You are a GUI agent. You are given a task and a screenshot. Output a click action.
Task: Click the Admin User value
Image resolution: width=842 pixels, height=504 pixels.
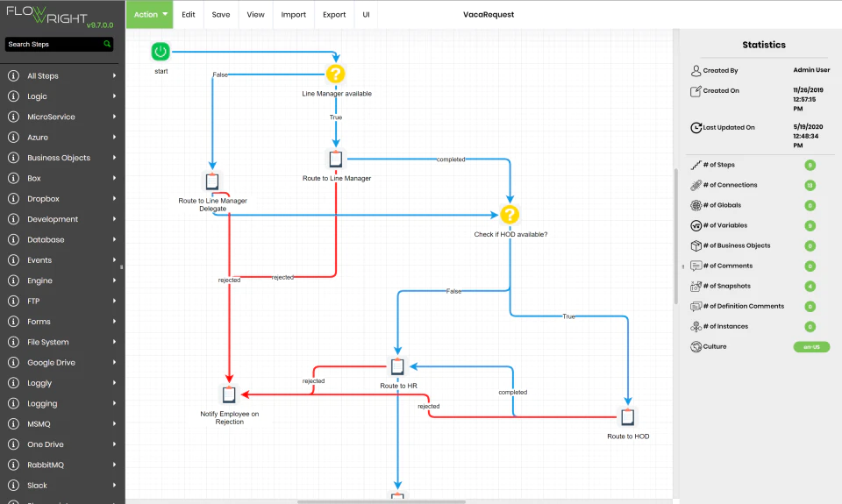tap(811, 70)
